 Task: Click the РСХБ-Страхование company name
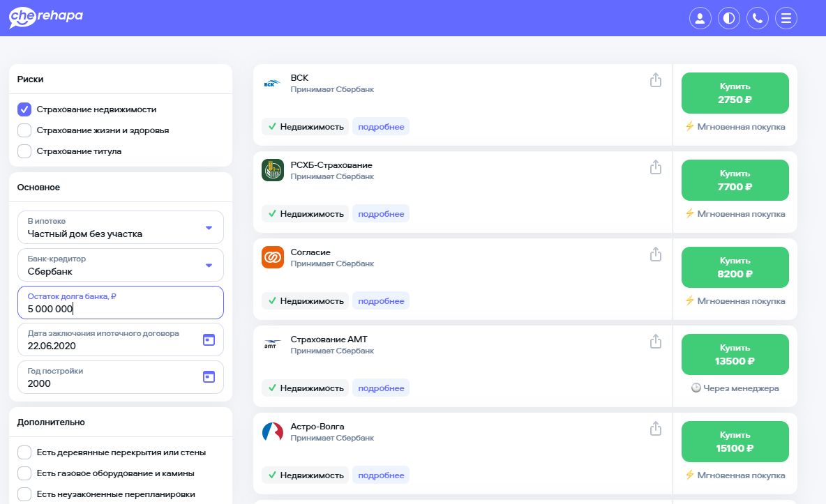(x=331, y=165)
